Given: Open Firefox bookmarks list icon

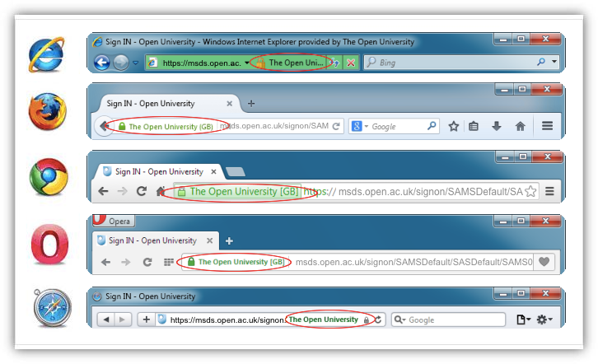Looking at the screenshot, I should click(x=474, y=126).
